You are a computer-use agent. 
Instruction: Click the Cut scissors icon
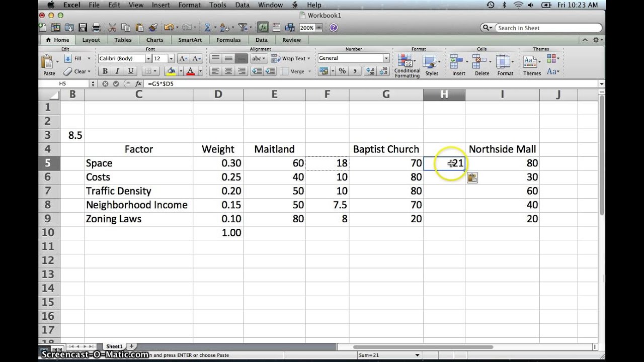point(112,28)
